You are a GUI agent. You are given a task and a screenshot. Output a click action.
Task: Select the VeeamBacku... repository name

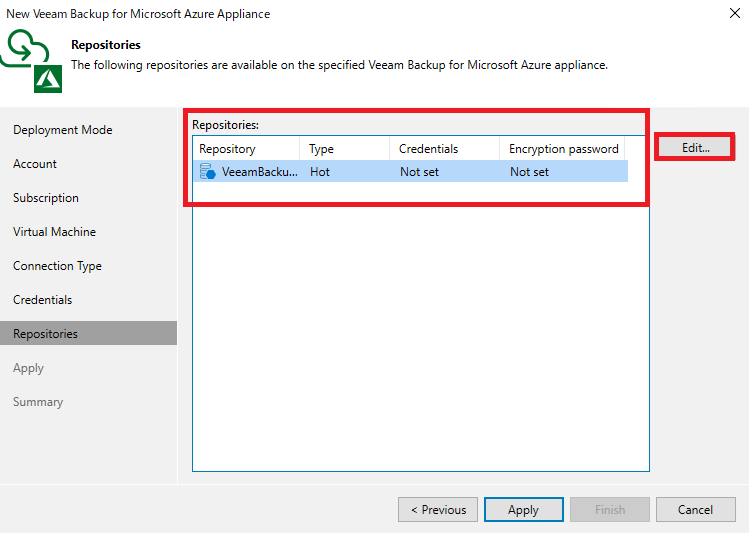[x=259, y=172]
